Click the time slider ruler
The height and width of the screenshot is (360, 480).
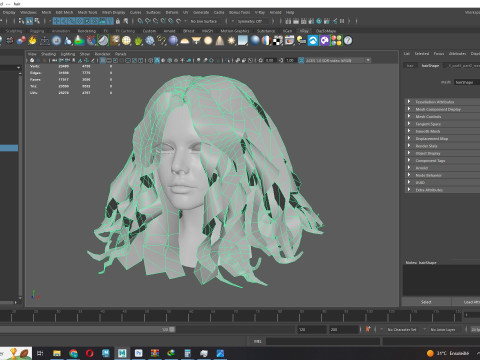click(230, 315)
